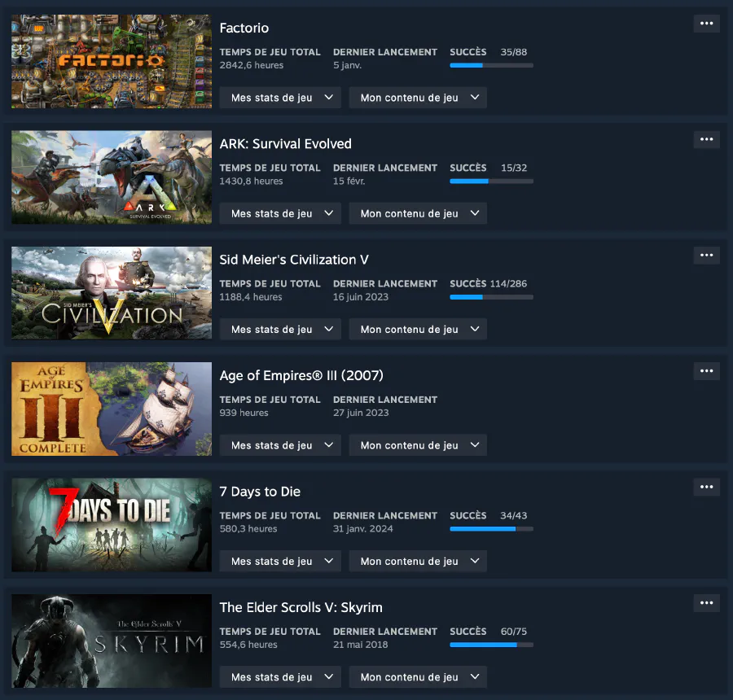Expand Factorio's 'Mes stats de jeu' dropdown
733x700 pixels.
(280, 98)
